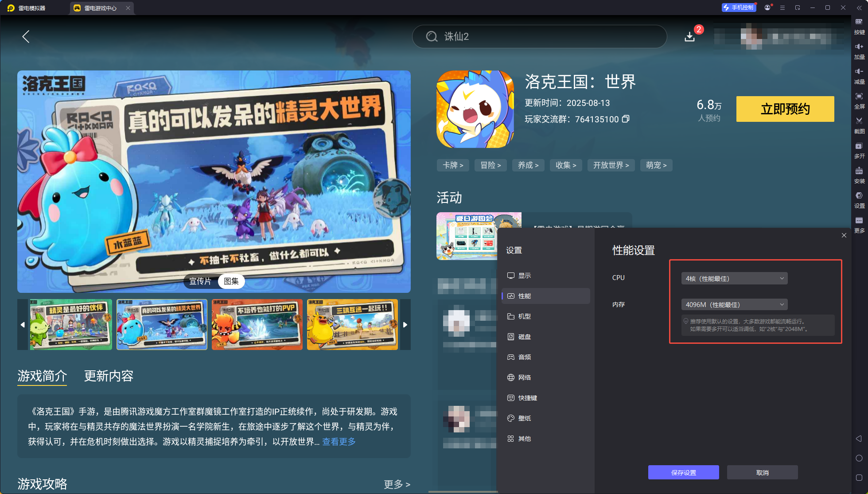Click the 洛克王国 game app icon
868x494 pixels.
pyautogui.click(x=475, y=109)
